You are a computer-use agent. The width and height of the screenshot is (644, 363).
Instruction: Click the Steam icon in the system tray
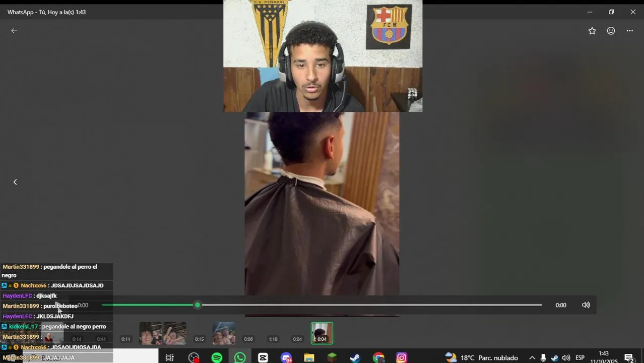click(x=555, y=358)
